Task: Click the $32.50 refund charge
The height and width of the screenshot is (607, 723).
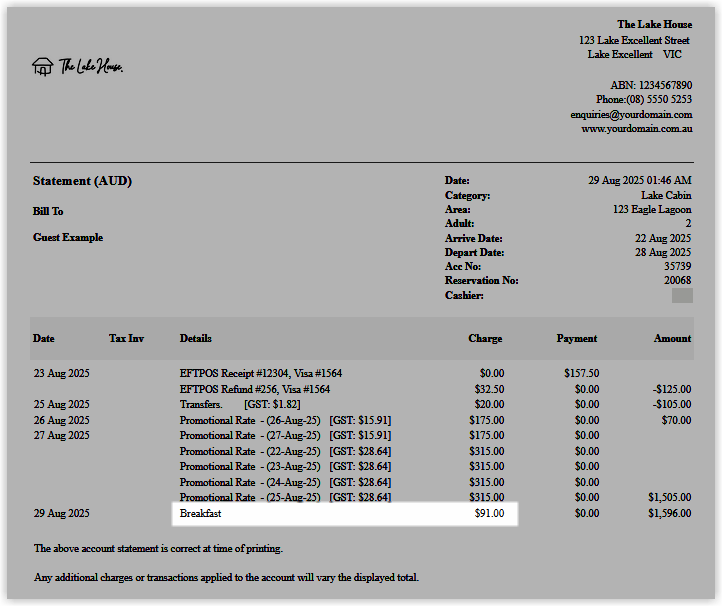Action: click(489, 389)
